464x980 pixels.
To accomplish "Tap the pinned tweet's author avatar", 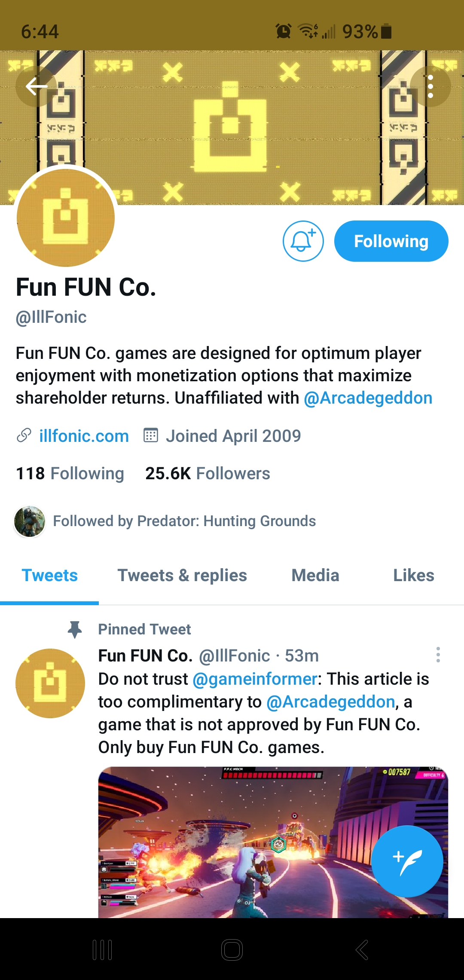I will (x=50, y=683).
